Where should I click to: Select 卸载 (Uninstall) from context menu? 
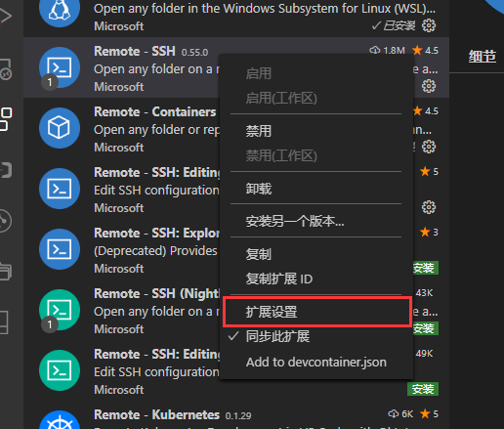(258, 189)
